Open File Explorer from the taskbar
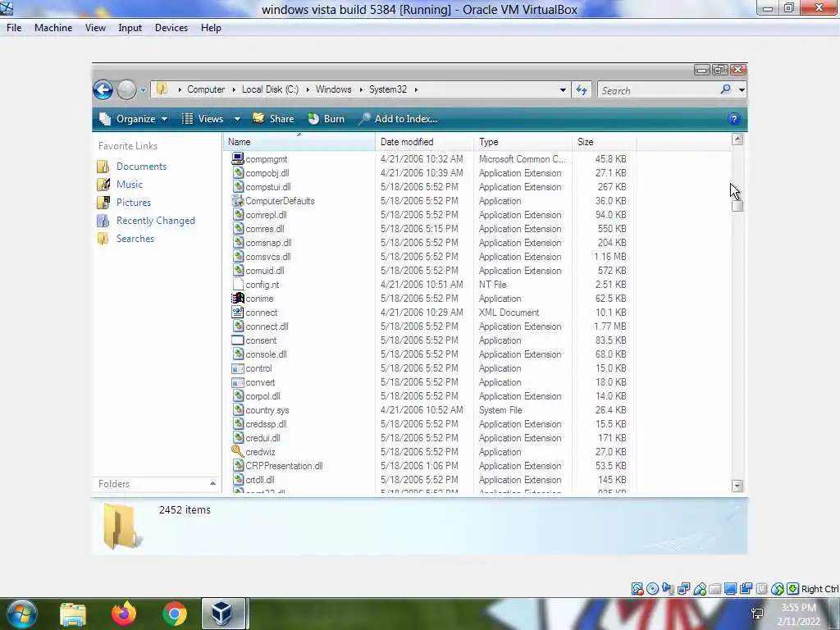The image size is (840, 630). click(x=73, y=614)
